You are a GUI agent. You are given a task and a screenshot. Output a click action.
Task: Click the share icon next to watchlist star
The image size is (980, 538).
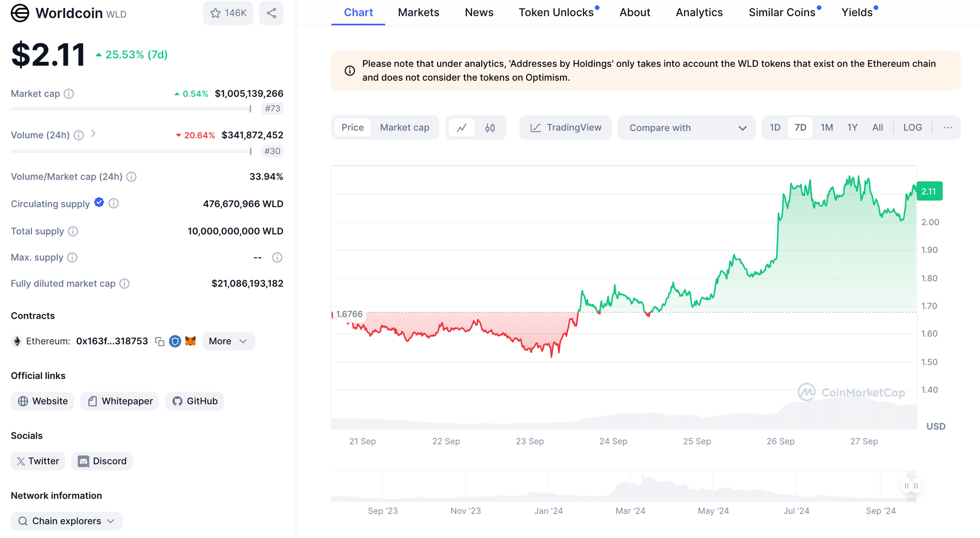(x=271, y=13)
